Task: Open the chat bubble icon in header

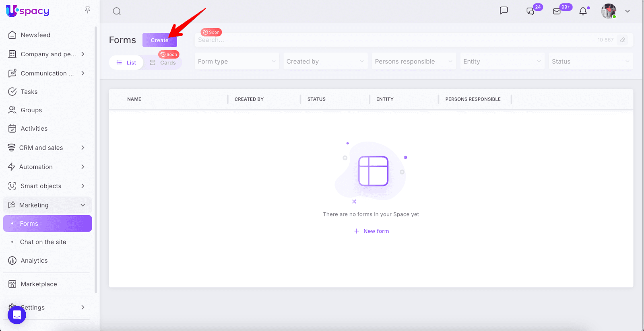Action: (x=504, y=11)
